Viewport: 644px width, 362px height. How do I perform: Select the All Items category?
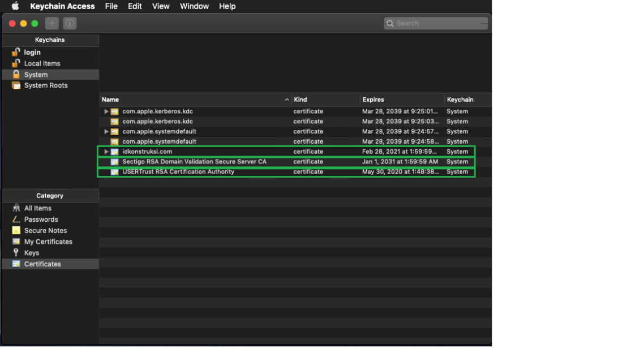click(x=37, y=208)
